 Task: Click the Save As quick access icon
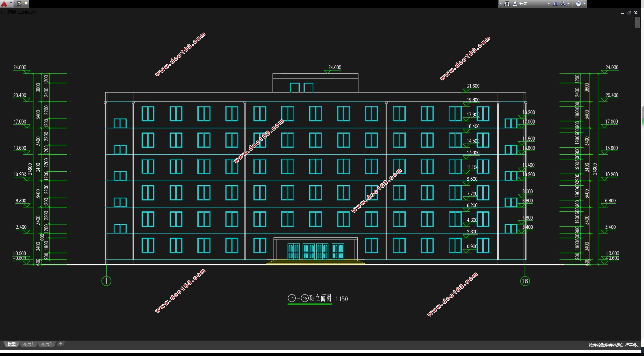(19, 4)
